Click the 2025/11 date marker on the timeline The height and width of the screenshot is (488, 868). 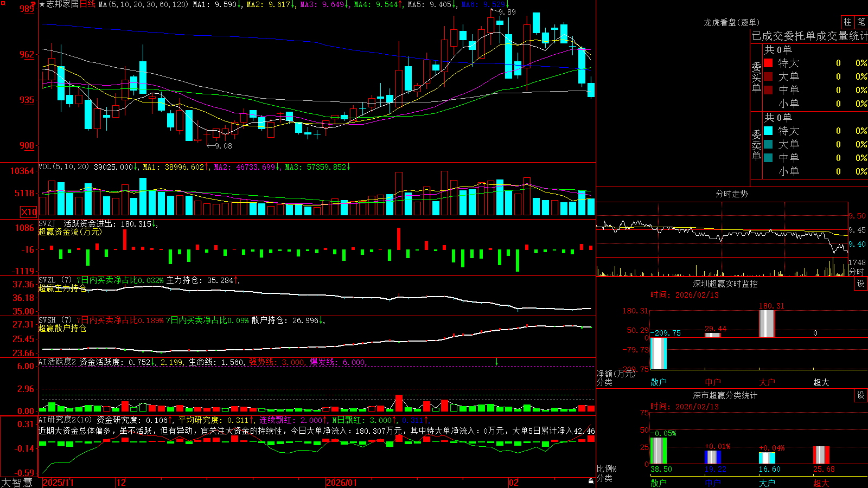(58, 483)
